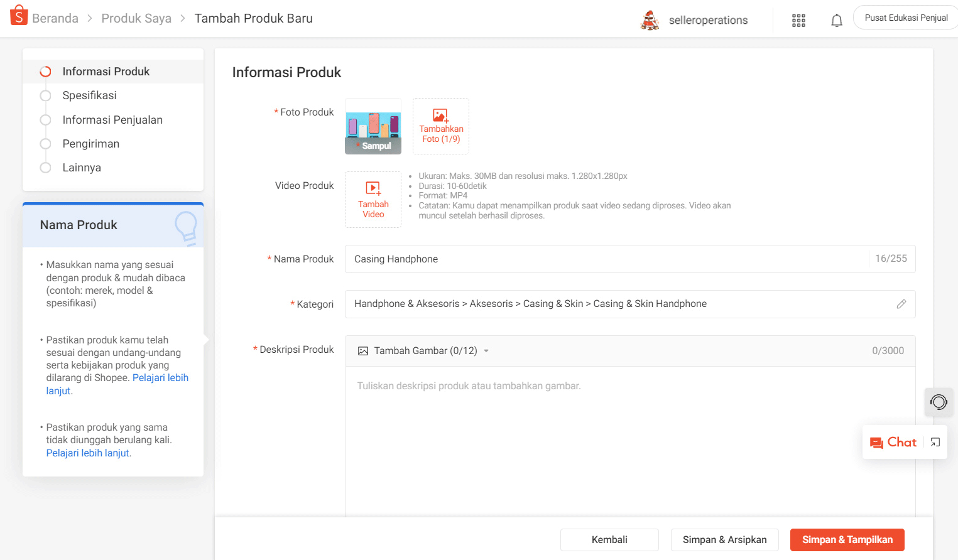Go to Produk Saya via breadcrumb
Image resolution: width=958 pixels, height=560 pixels.
tap(136, 18)
